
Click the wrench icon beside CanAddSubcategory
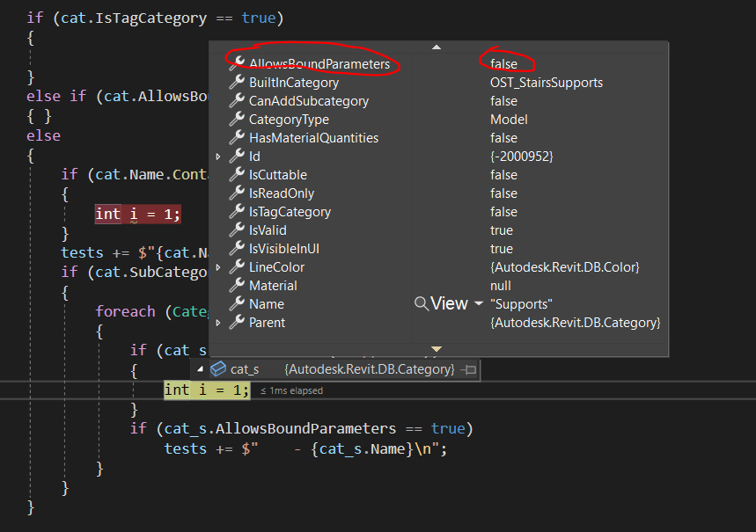[236, 101]
